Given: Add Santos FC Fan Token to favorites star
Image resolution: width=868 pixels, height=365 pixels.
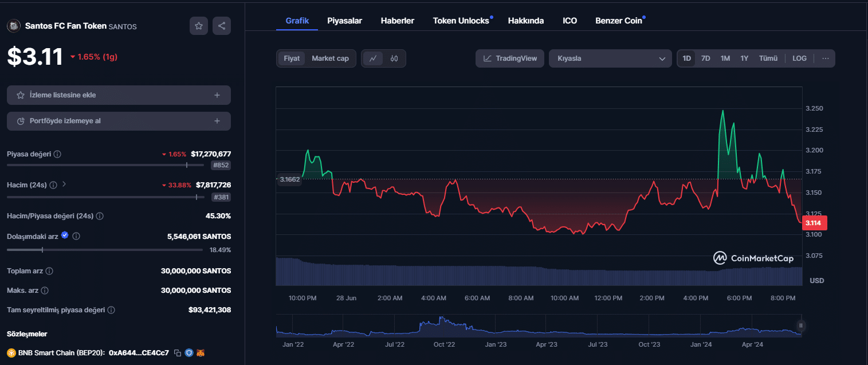Looking at the screenshot, I should pos(199,26).
